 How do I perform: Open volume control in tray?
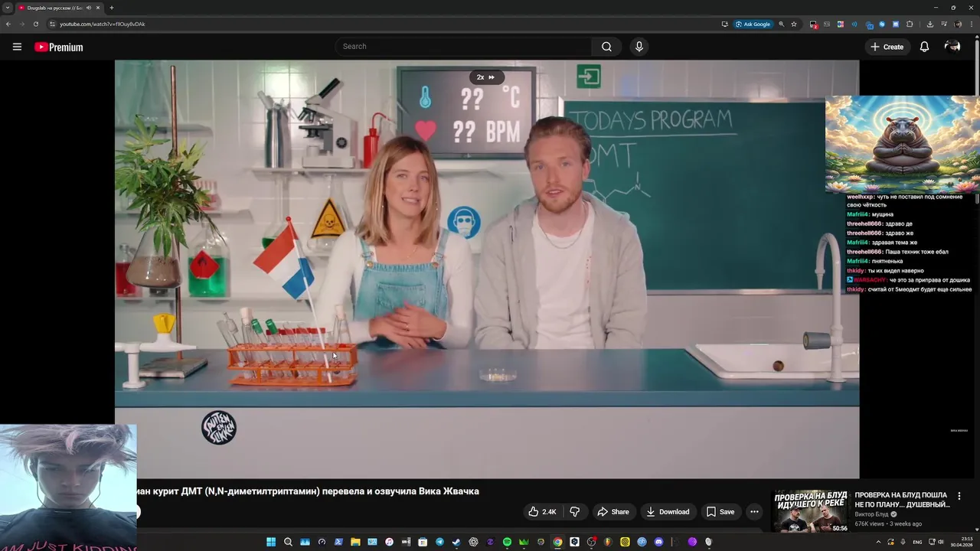pos(941,542)
